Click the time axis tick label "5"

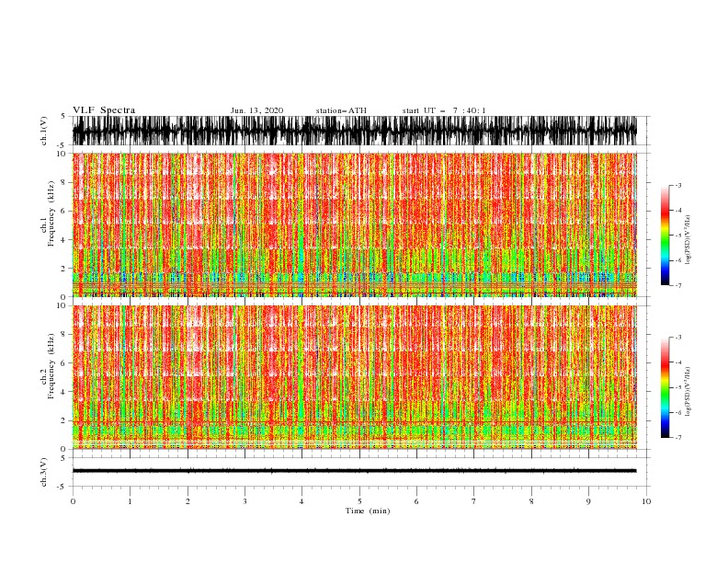[359, 501]
